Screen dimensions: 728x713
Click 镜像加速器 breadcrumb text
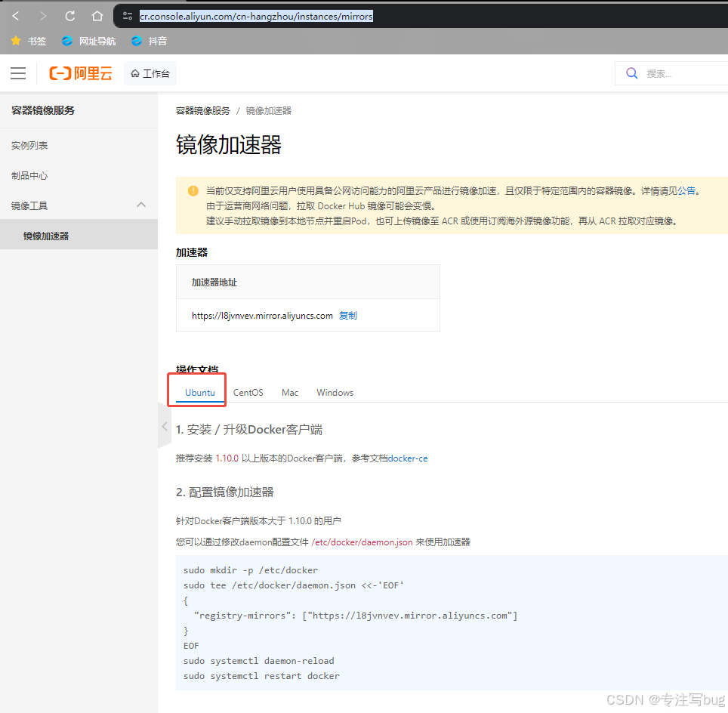click(268, 110)
